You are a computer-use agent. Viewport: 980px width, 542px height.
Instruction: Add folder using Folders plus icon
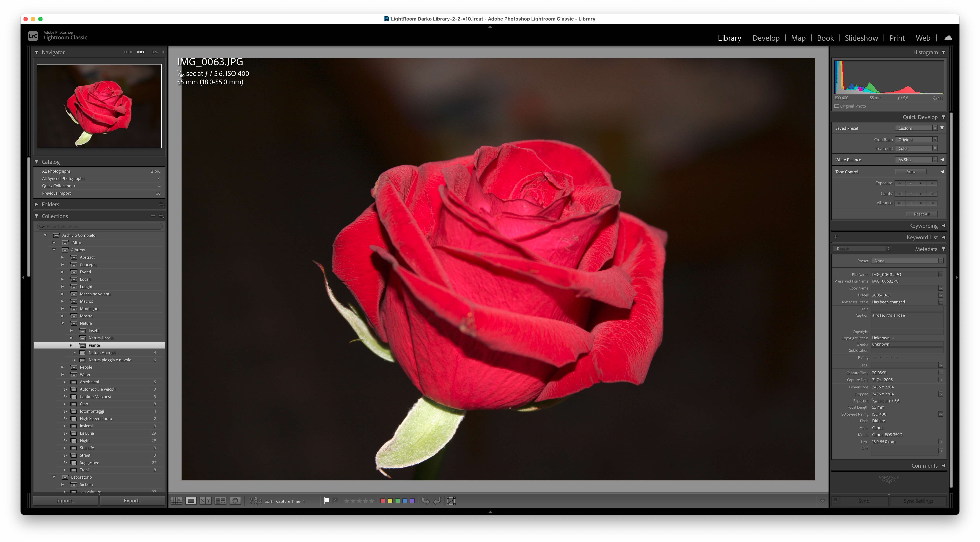click(161, 204)
